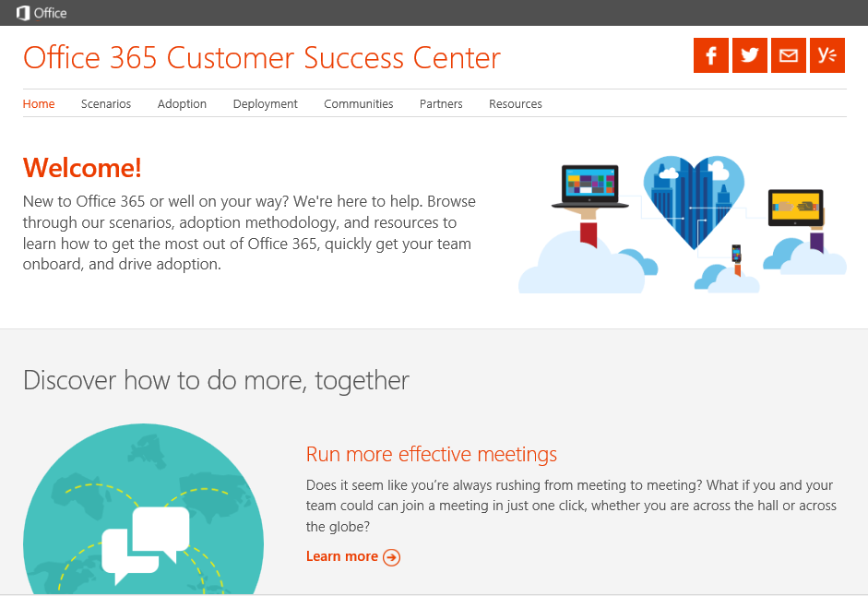Click the Office logo in top bar
868x596 pixels.
click(x=42, y=13)
